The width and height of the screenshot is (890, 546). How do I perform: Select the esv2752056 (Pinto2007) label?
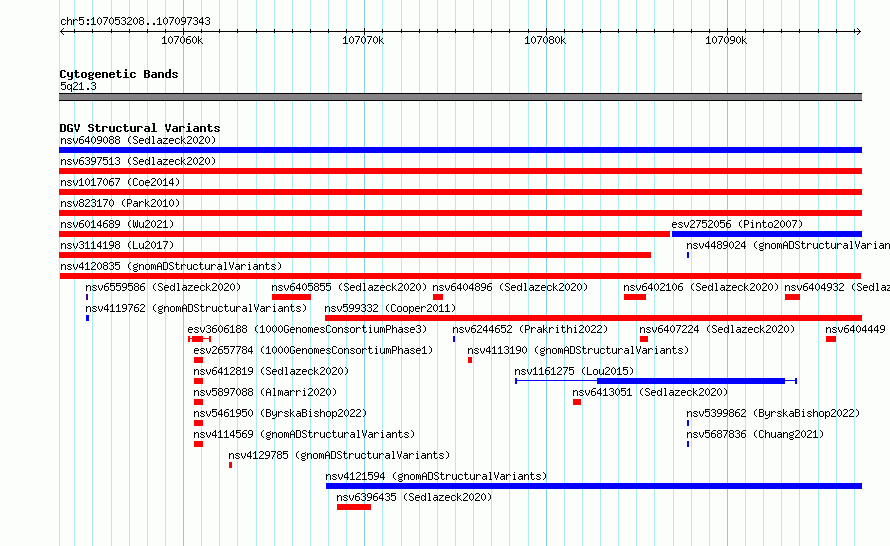tap(737, 224)
